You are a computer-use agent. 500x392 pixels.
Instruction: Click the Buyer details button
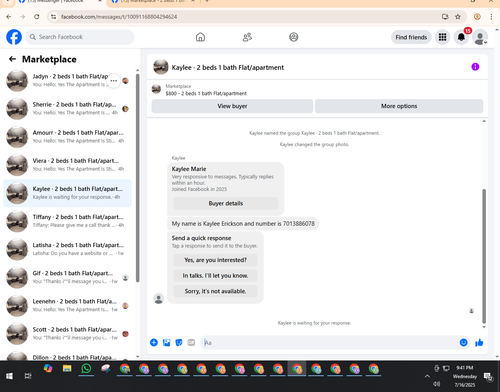point(226,203)
